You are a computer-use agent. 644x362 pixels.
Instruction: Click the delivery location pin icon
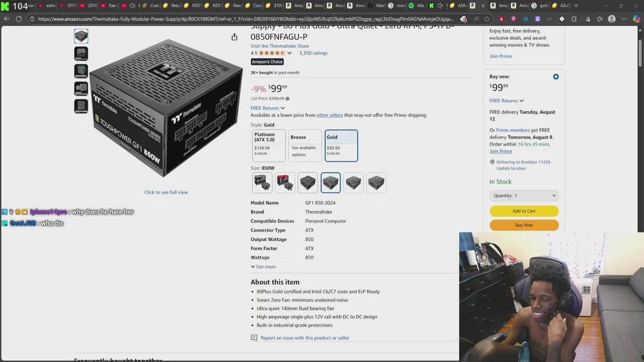492,162
